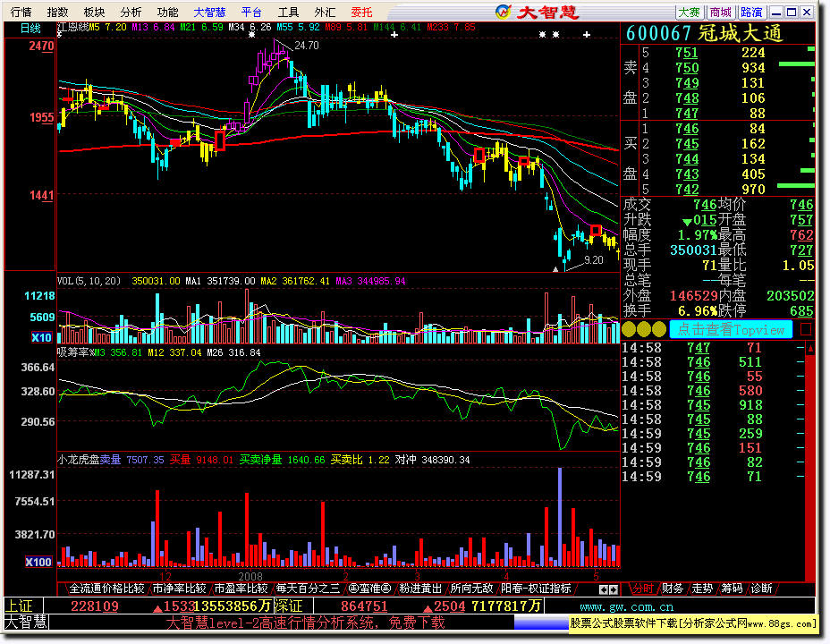Viewport: 830px width, 644px height.
Task: Open the 指数 menu
Action: point(58,13)
